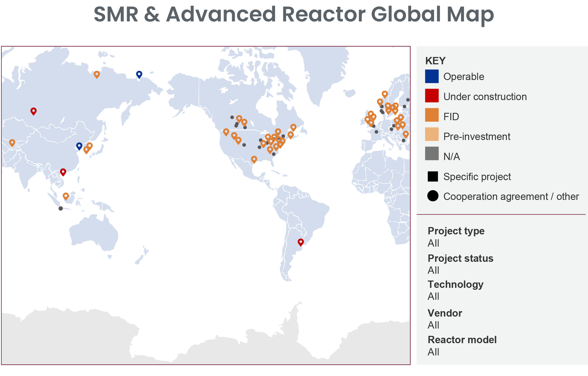
Task: Click the Cooperation agreement circle symbol
Action: 433,196
